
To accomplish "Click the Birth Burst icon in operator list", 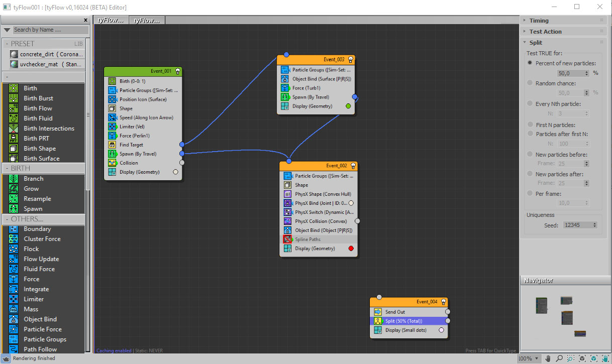I will (14, 98).
